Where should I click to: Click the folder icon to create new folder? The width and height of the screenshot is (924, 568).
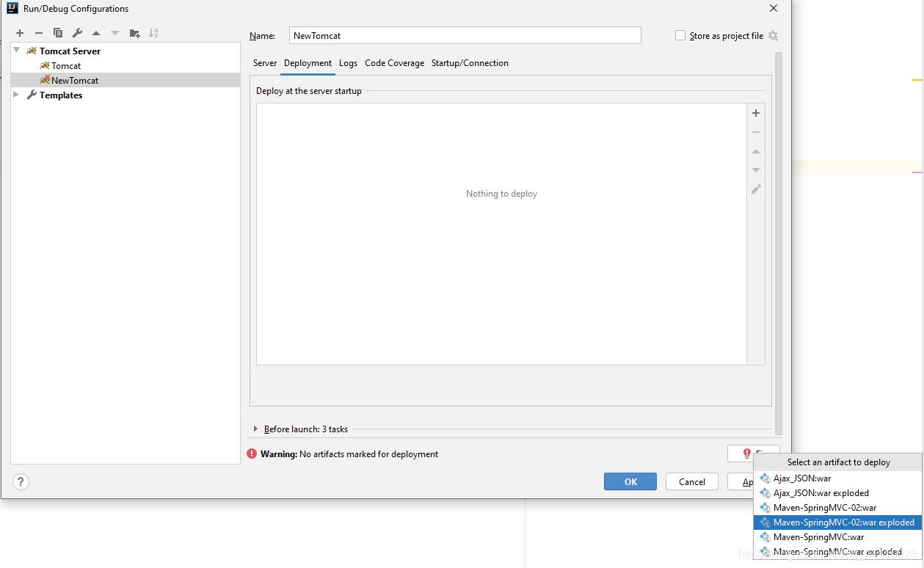(134, 33)
